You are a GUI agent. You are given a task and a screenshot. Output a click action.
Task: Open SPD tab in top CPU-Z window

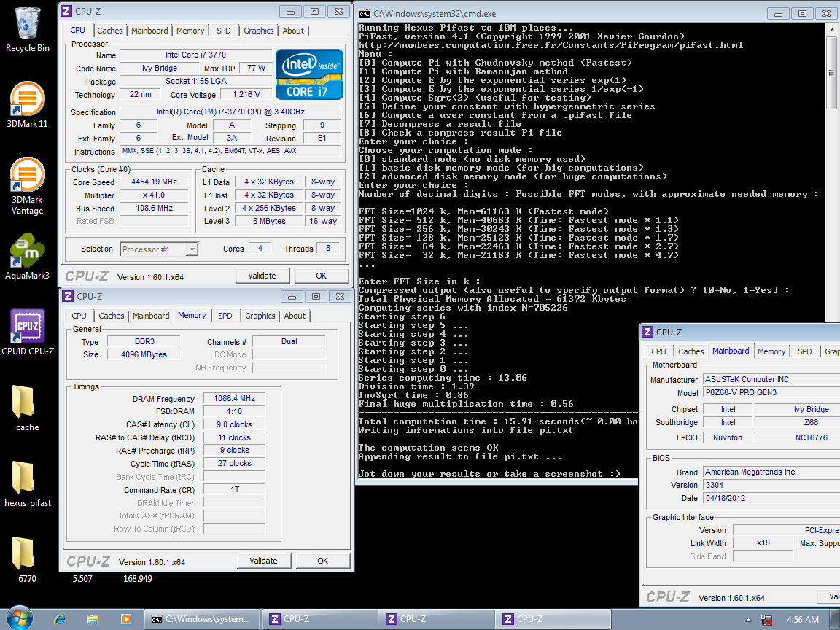click(x=223, y=31)
